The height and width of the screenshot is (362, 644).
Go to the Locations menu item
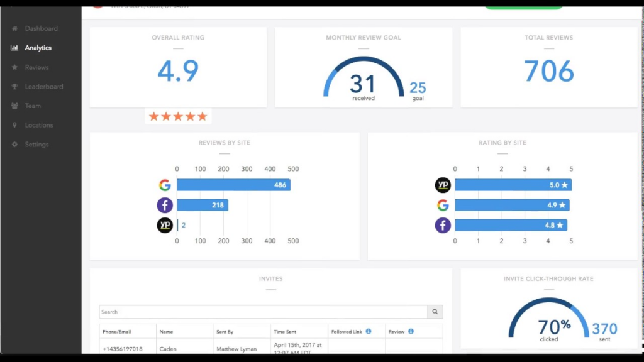point(38,125)
